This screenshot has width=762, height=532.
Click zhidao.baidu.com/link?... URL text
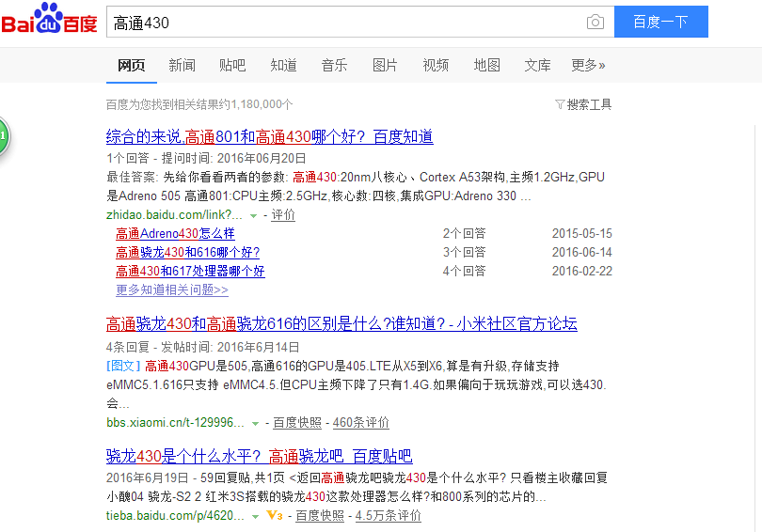(174, 215)
